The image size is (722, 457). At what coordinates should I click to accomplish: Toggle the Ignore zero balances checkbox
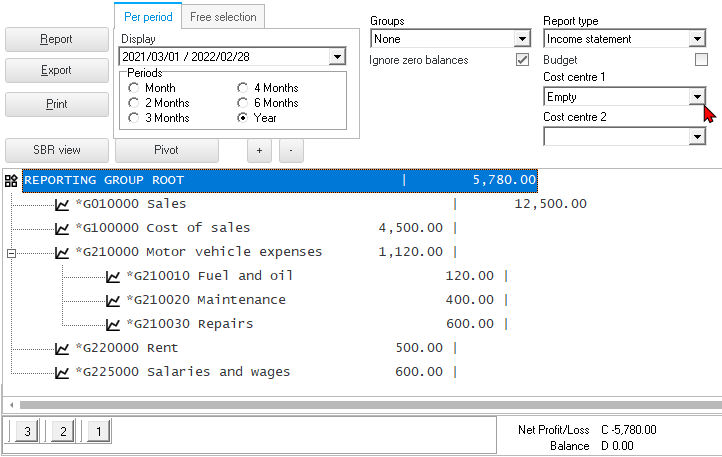521,60
